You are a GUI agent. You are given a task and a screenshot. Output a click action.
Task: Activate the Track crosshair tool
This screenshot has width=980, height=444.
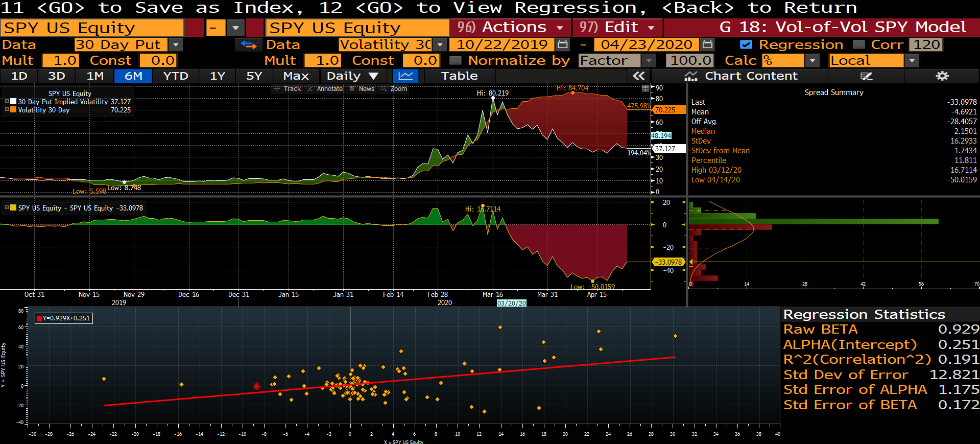pyautogui.click(x=288, y=89)
